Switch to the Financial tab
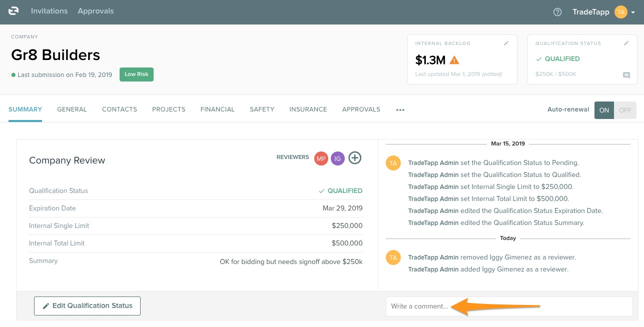The width and height of the screenshot is (644, 327). click(x=217, y=109)
